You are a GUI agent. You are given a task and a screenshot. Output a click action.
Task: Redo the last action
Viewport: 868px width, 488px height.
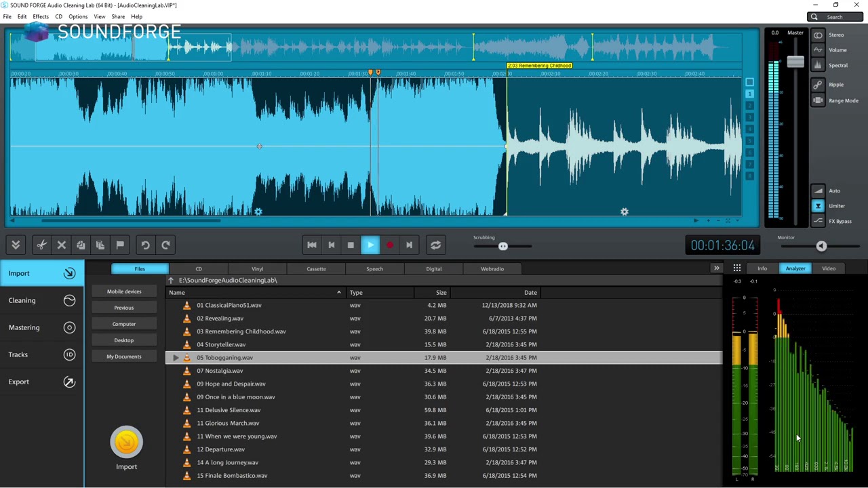coord(165,245)
